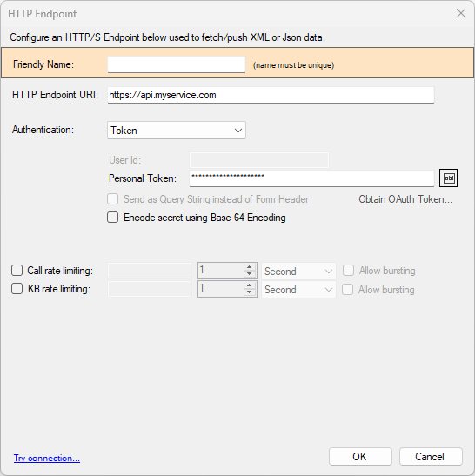This screenshot has height=476, width=475.
Task: Expand Call rate limiting Second dropdown
Action: click(298, 271)
